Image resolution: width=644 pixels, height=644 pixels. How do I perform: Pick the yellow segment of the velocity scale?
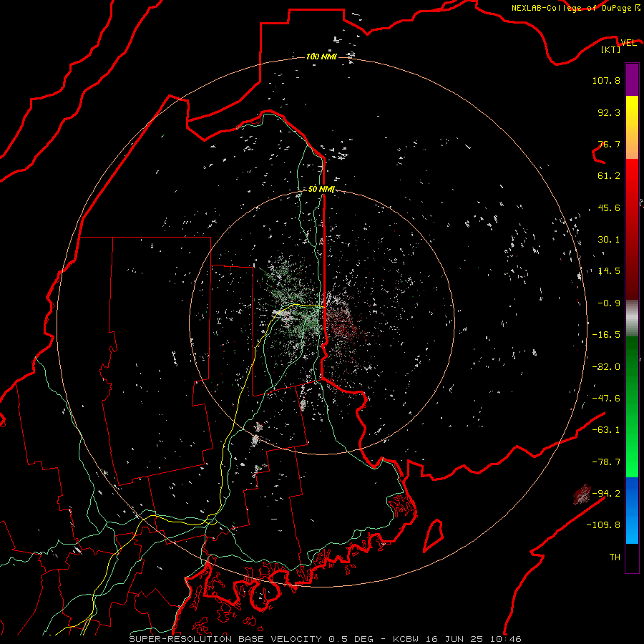click(x=632, y=111)
